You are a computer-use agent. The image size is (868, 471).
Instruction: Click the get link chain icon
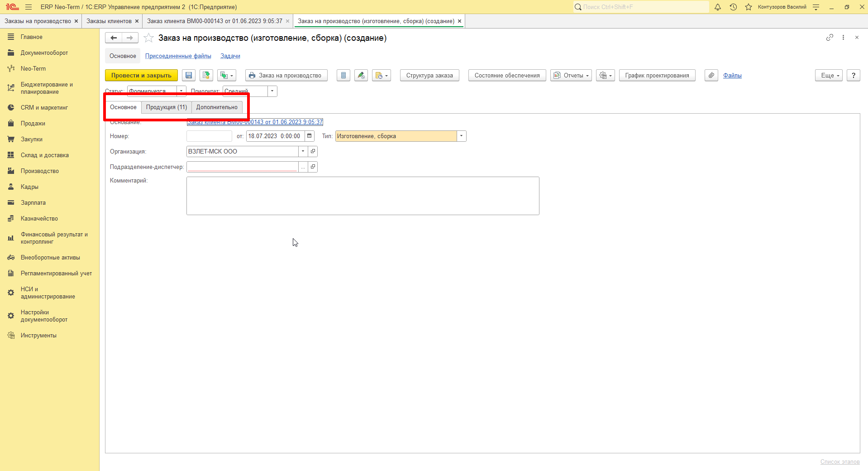tap(830, 38)
